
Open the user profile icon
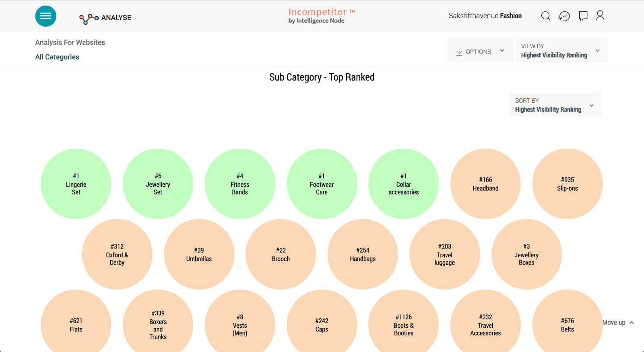pyautogui.click(x=600, y=16)
